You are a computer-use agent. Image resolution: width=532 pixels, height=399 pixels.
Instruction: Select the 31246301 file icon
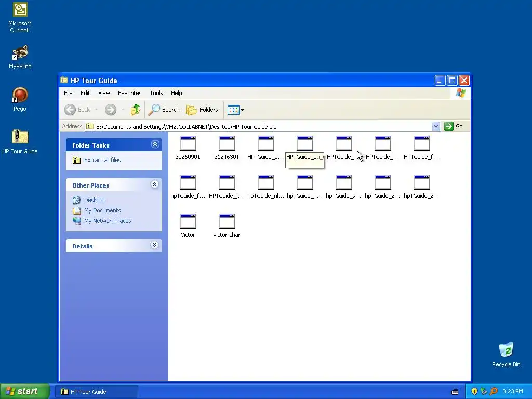227,143
